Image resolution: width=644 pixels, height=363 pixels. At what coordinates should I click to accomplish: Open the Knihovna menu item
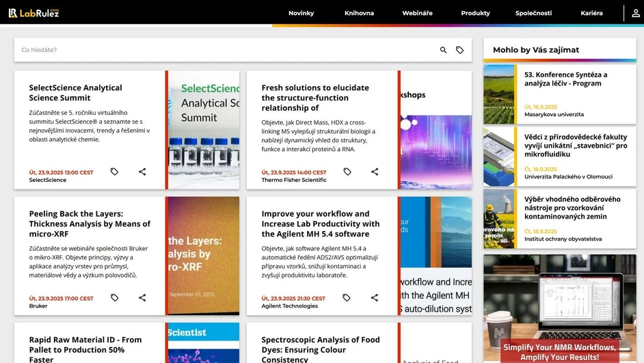[x=359, y=13]
